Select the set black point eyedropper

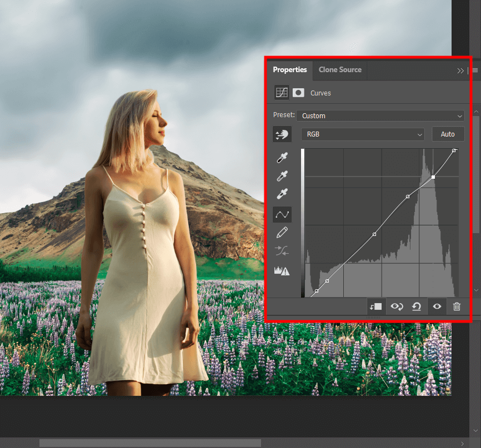click(282, 158)
